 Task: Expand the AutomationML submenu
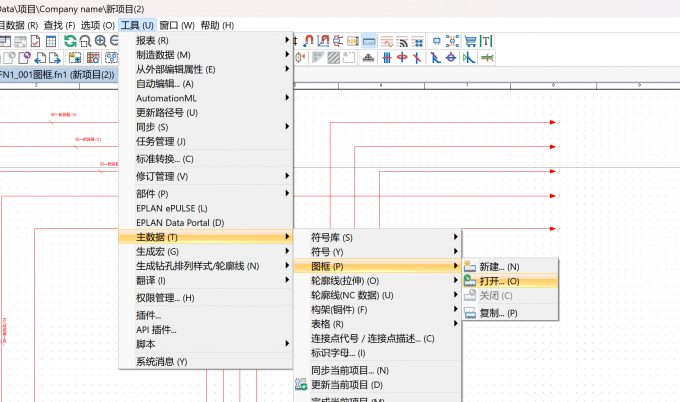tap(206, 98)
